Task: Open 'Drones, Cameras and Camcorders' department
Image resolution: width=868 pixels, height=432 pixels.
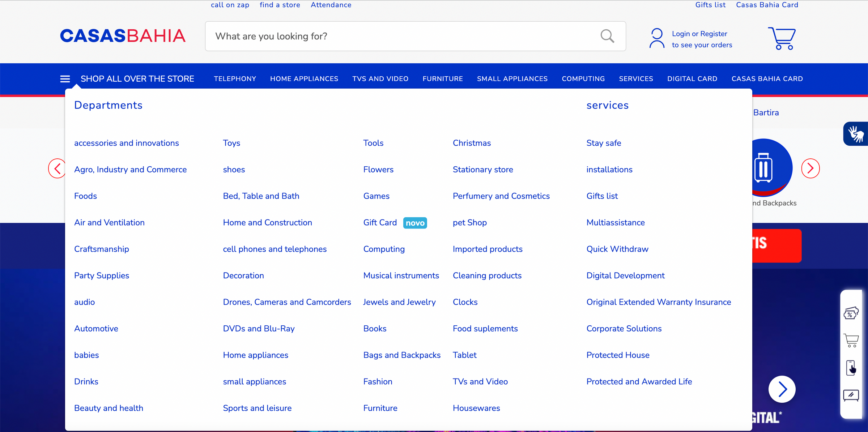Action: [287, 302]
